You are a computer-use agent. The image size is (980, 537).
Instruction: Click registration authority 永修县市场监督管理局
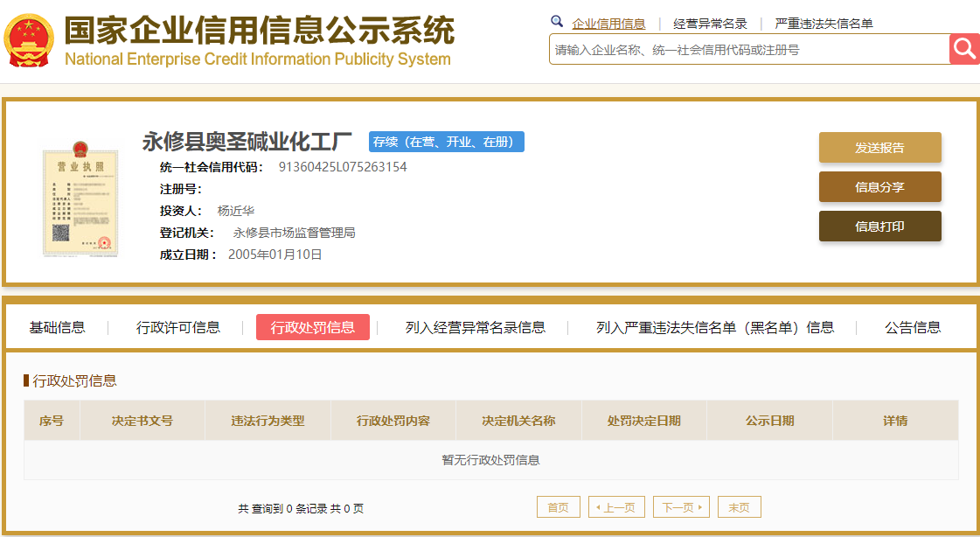tap(294, 233)
